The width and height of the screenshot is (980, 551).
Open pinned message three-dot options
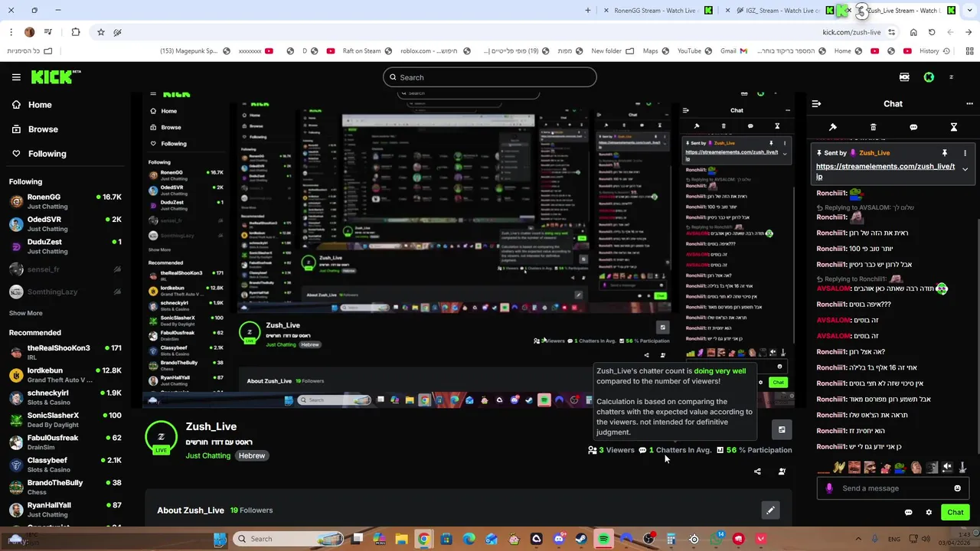[x=965, y=153]
